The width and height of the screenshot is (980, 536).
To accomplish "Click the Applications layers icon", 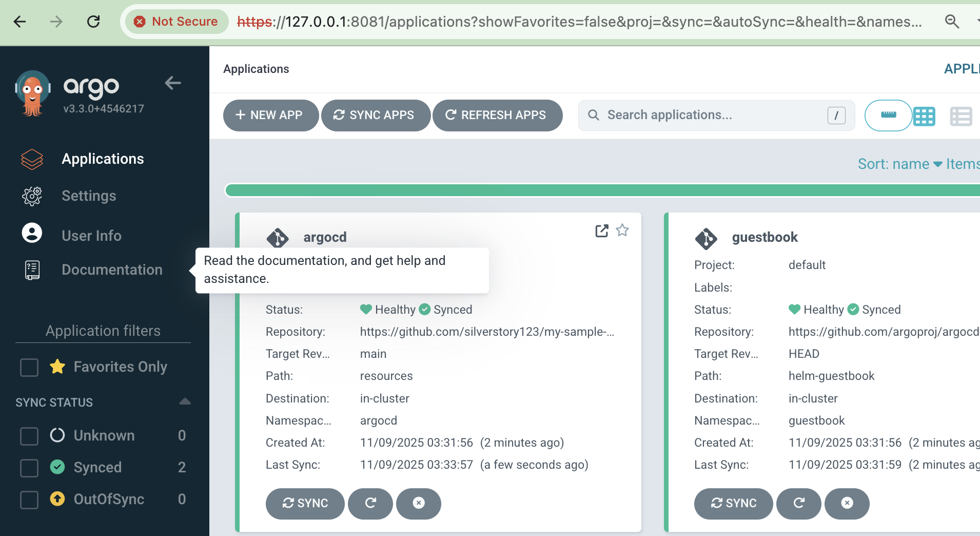I will coord(32,159).
